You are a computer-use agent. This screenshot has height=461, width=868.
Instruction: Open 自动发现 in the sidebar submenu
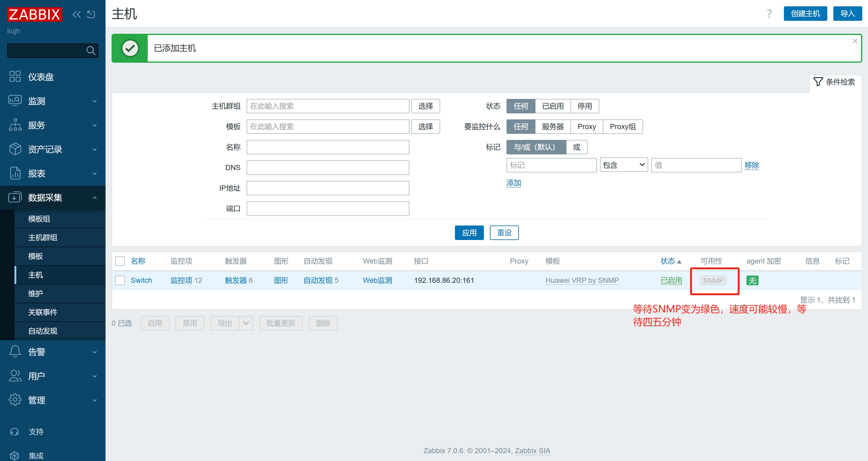pos(43,331)
